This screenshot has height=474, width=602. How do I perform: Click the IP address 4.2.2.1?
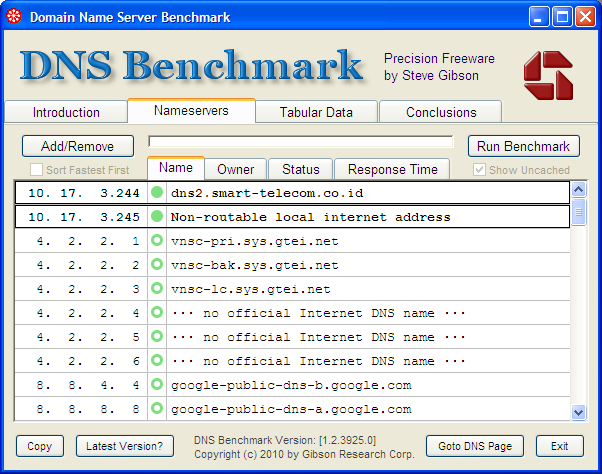(88, 241)
